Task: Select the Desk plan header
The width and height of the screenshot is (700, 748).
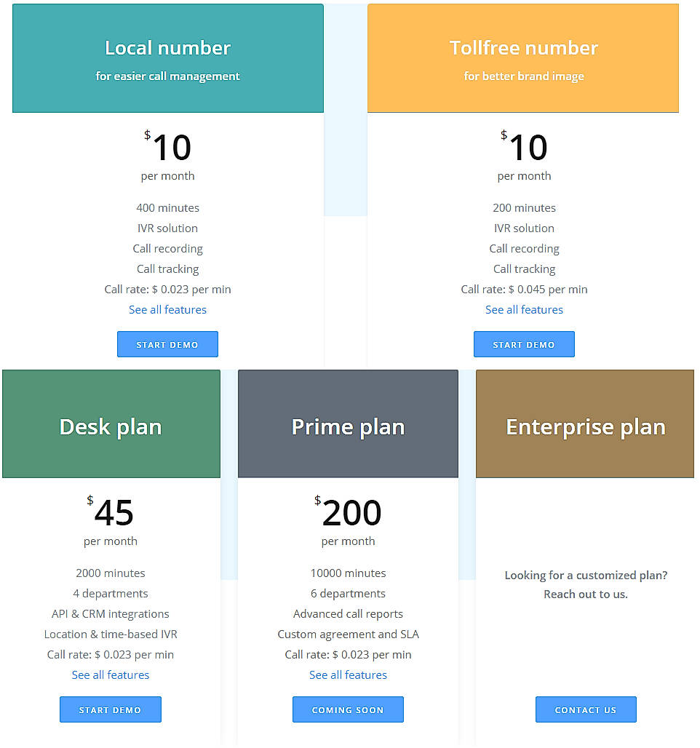Action: click(110, 427)
